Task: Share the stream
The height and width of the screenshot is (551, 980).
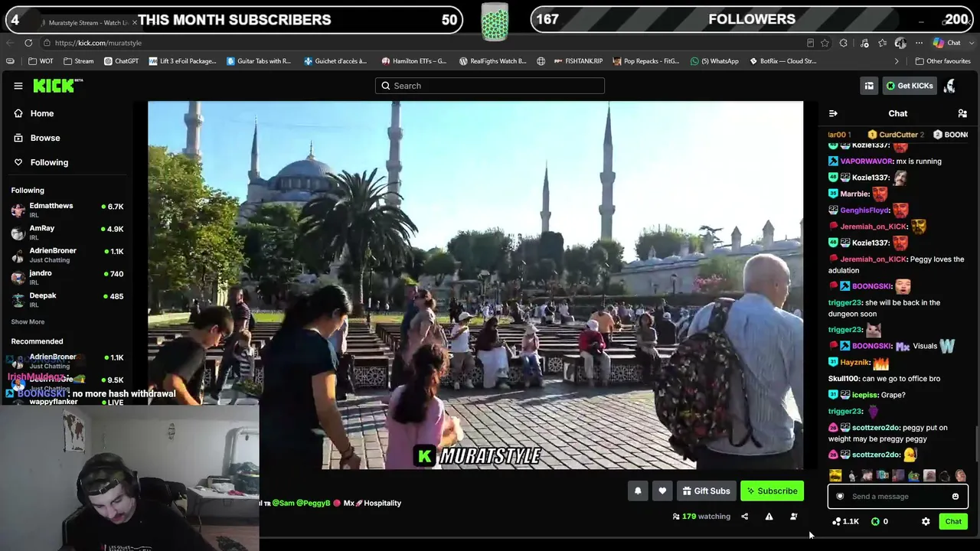Action: coord(744,517)
